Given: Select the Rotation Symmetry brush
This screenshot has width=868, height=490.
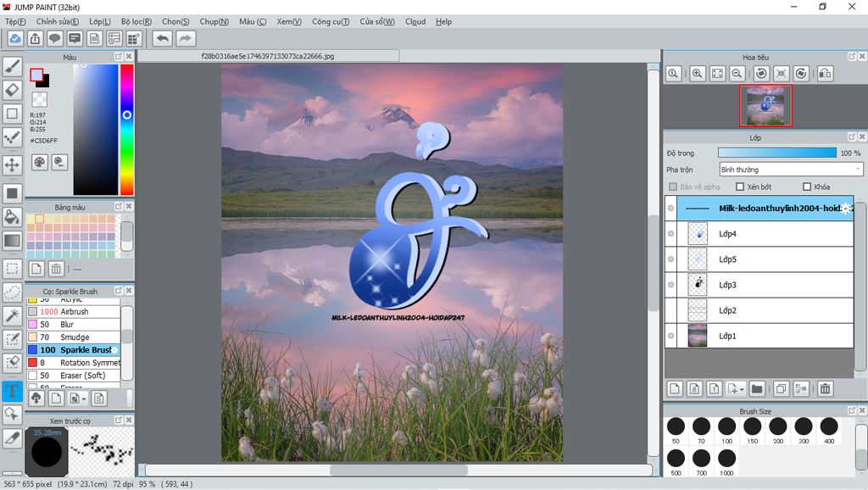Looking at the screenshot, I should [74, 363].
